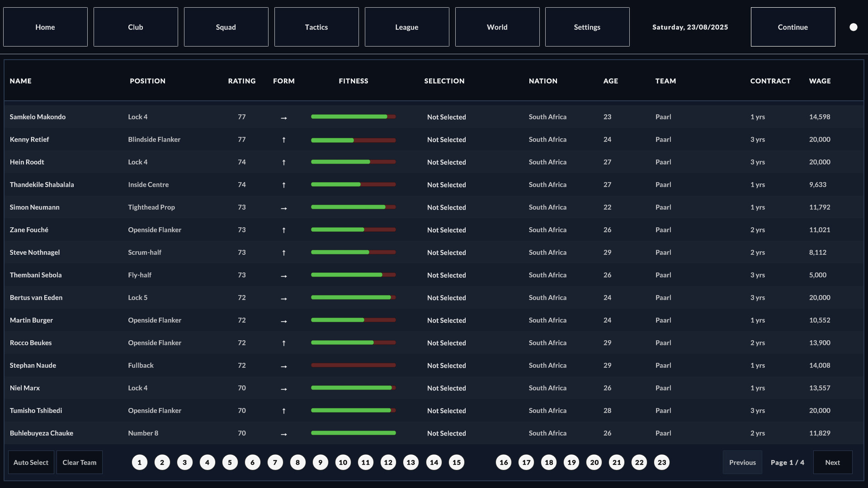
Task: Click the steady form arrow for Samkelo Makondo
Action: 284,118
